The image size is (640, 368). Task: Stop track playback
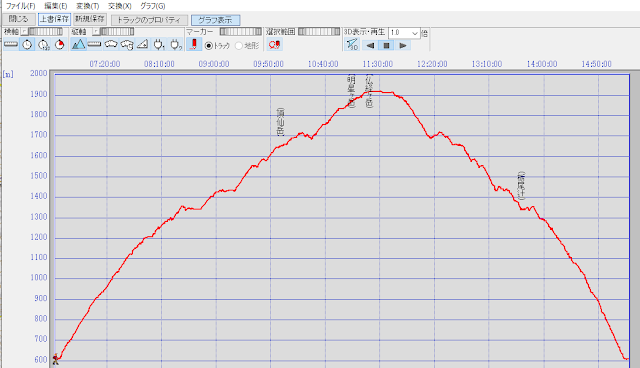[x=387, y=45]
